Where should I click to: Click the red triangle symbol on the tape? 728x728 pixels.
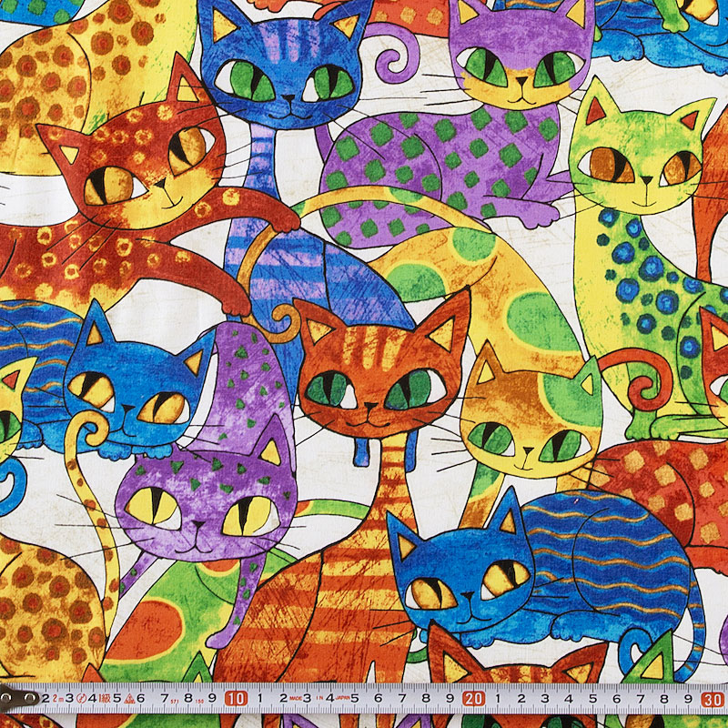tap(129, 699)
